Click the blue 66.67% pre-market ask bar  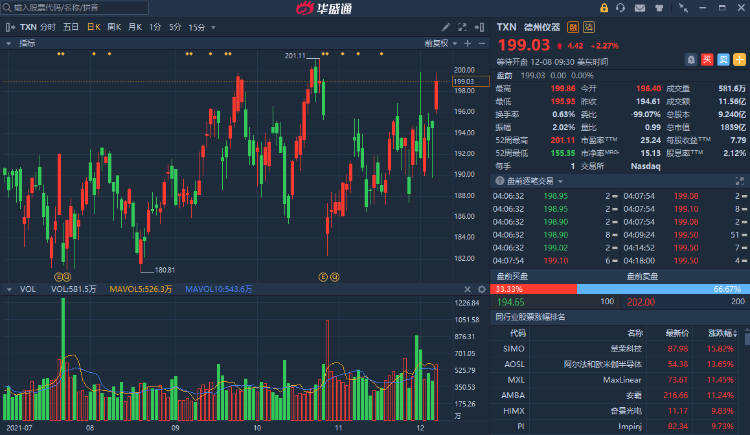pyautogui.click(x=661, y=289)
